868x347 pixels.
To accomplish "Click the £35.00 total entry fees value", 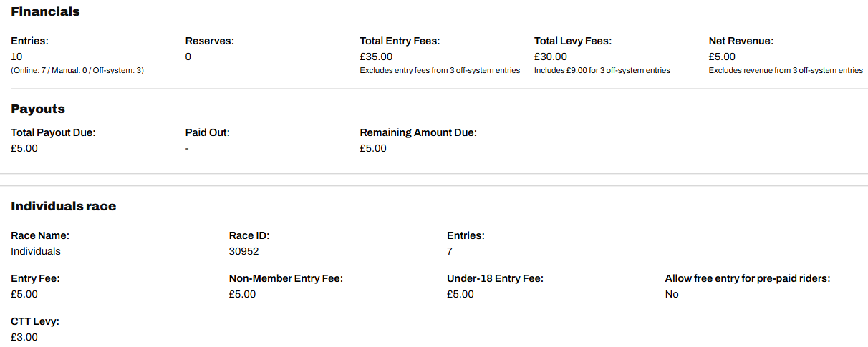I will click(x=376, y=57).
